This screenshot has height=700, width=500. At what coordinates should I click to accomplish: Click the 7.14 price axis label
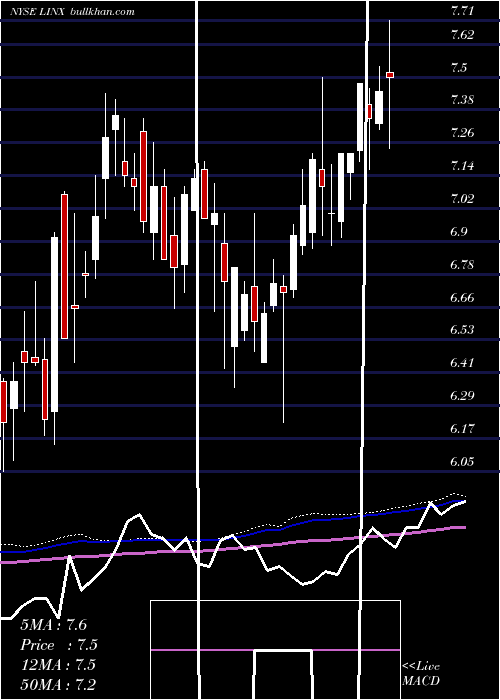click(x=462, y=166)
